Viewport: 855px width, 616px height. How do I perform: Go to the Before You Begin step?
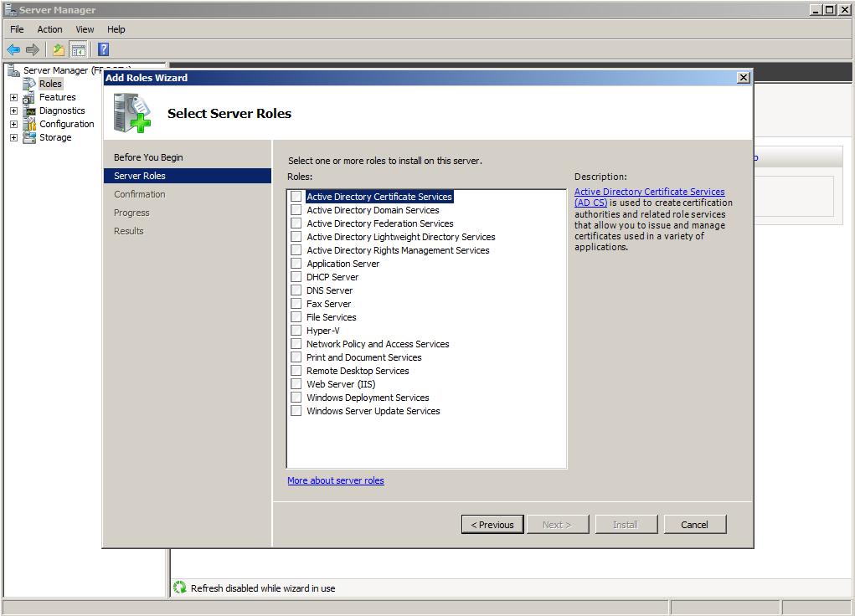point(148,157)
